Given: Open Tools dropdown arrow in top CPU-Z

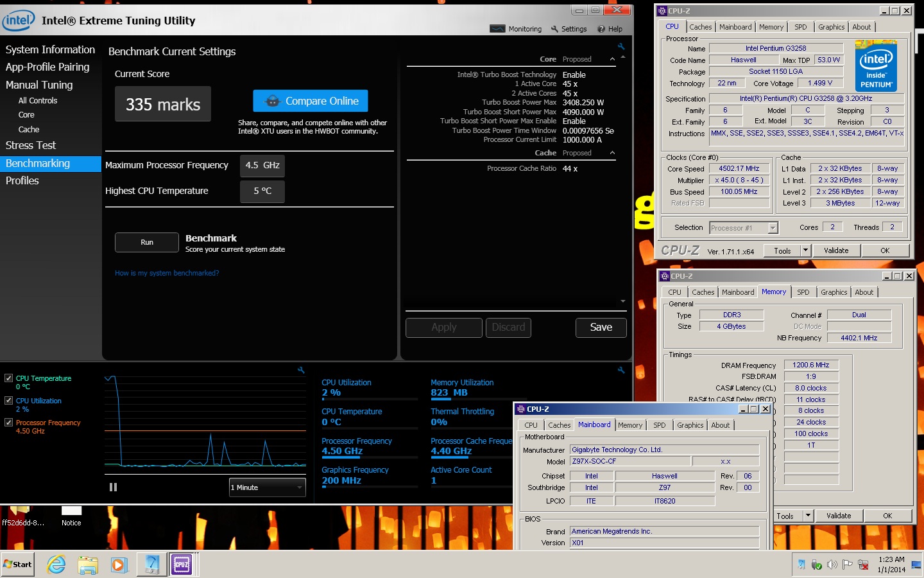Looking at the screenshot, I should click(x=805, y=250).
